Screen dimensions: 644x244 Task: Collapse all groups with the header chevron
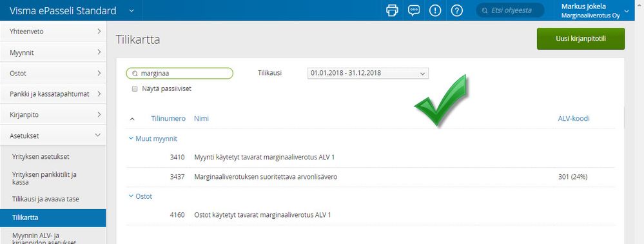tap(132, 119)
